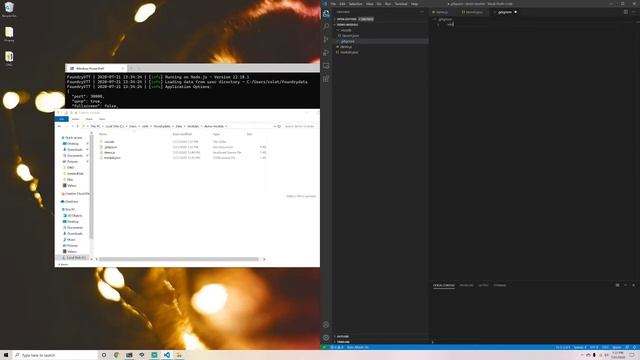The width and height of the screenshot is (640, 360).
Task: Open the Edit menu in VS Code
Action: pos(342,4)
